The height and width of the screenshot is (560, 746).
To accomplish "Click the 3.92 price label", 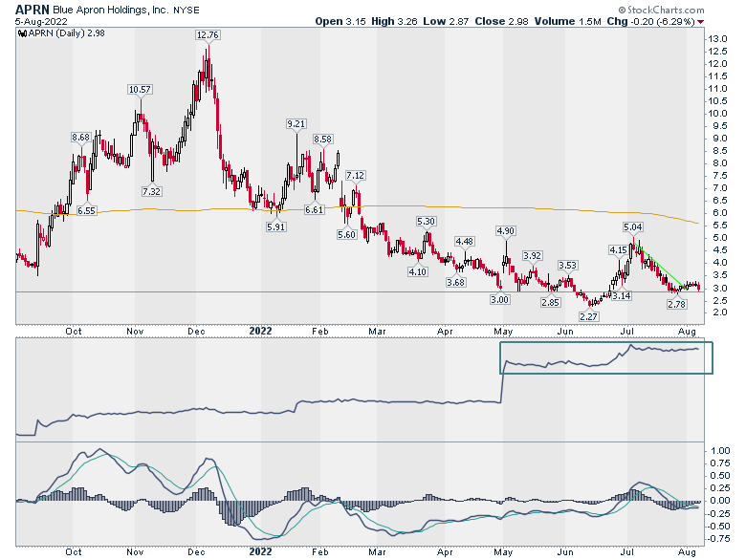I will (533, 256).
